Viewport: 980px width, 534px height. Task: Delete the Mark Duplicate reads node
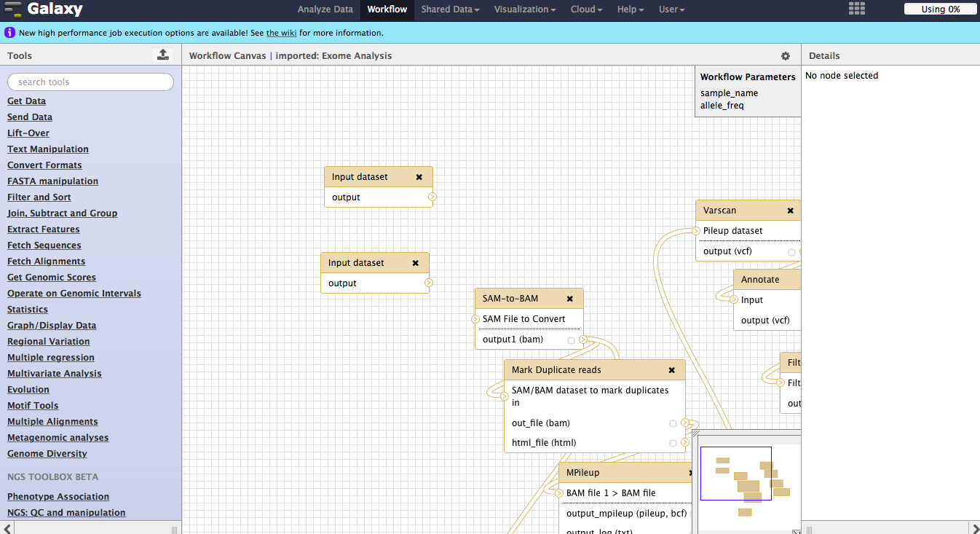tap(672, 370)
